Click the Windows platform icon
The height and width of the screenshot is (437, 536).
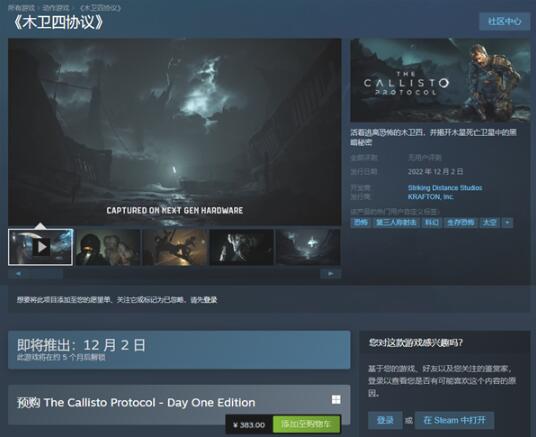pos(336,399)
